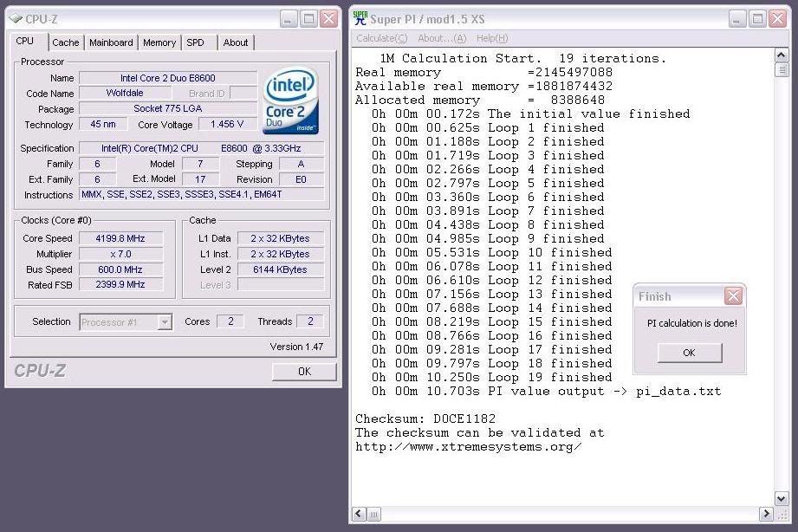Switch to the Memory tab
The image size is (798, 532).
coord(159,42)
